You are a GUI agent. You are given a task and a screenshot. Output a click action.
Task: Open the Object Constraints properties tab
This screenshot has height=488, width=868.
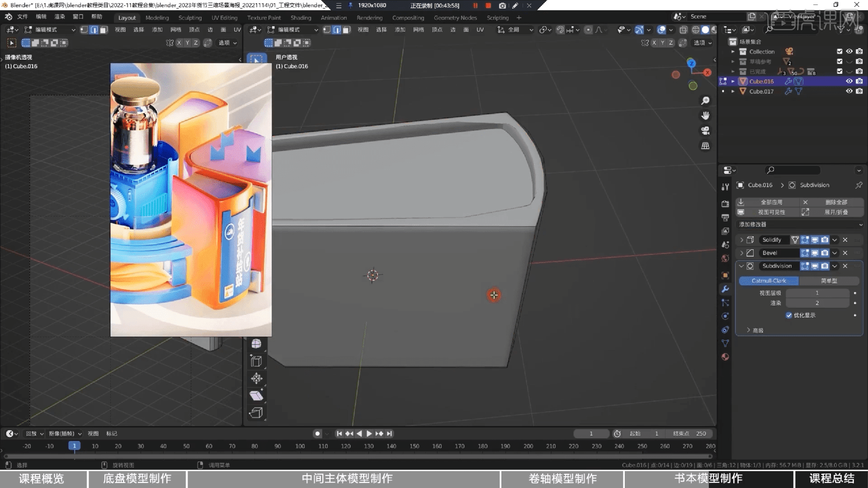pos(725,330)
